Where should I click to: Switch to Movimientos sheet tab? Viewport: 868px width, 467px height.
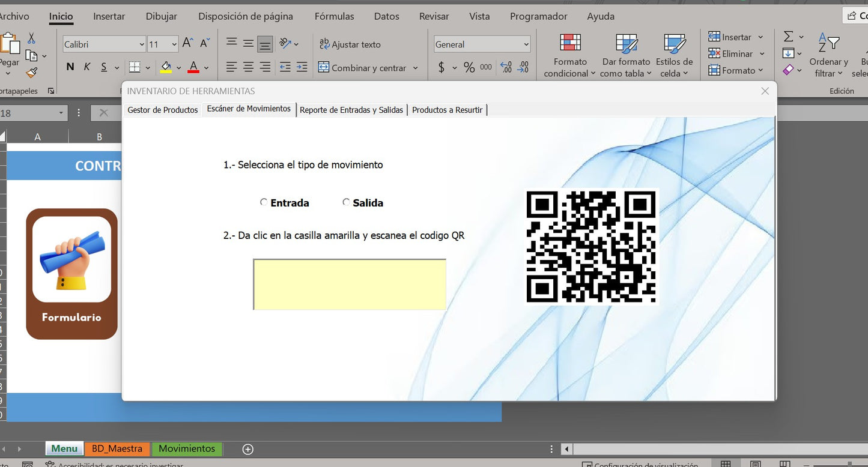(187, 448)
